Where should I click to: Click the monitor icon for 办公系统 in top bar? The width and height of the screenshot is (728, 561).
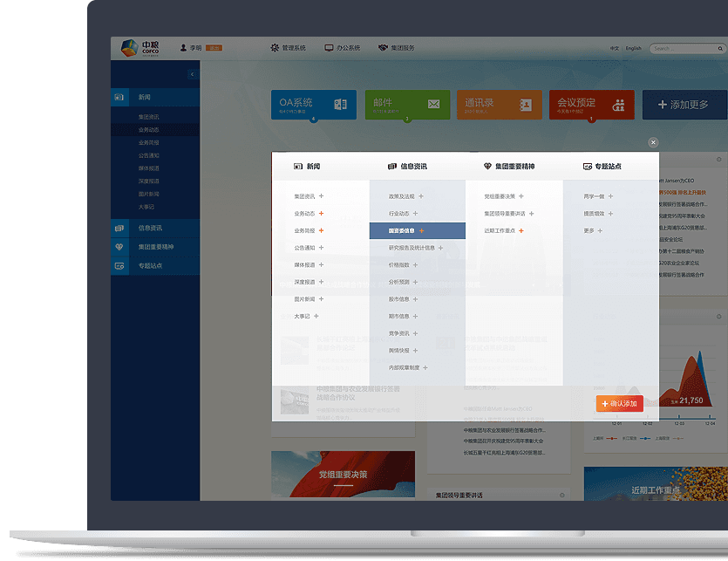[x=329, y=48]
